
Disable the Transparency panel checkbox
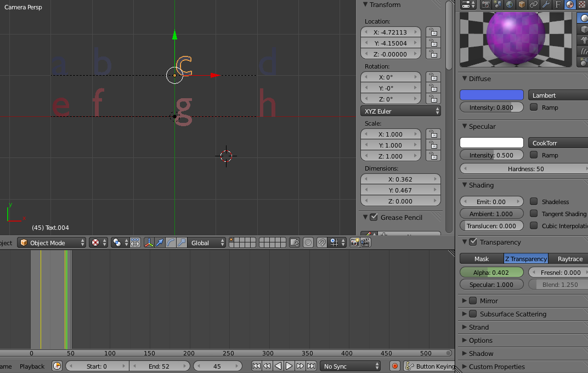point(473,242)
